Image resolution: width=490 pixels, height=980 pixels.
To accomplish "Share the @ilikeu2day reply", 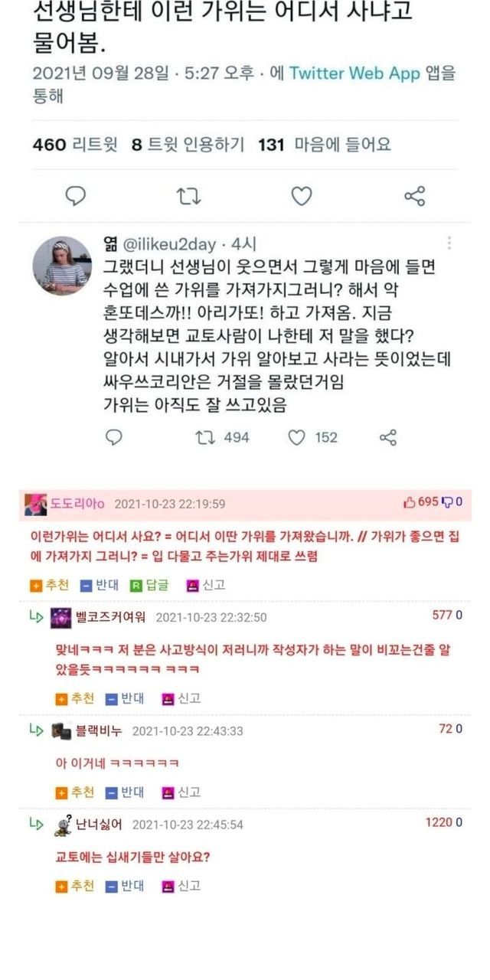I will (388, 437).
